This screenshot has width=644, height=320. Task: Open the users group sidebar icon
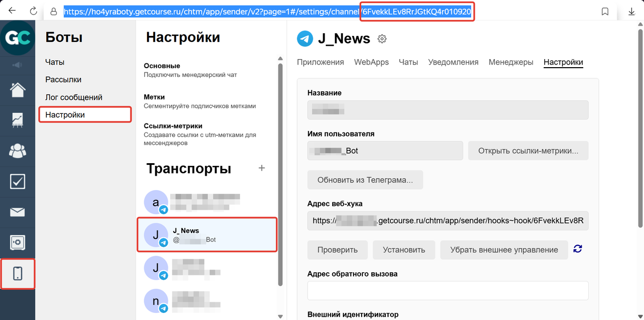coord(17,151)
